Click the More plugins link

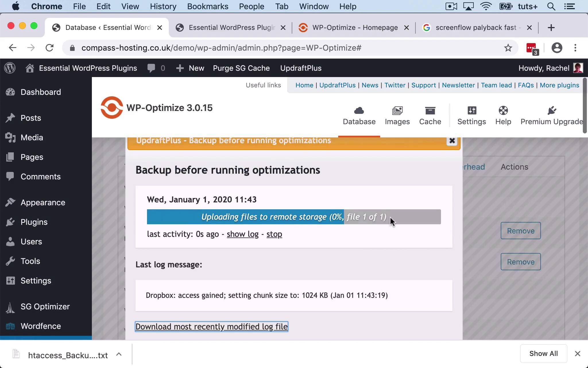tap(559, 85)
